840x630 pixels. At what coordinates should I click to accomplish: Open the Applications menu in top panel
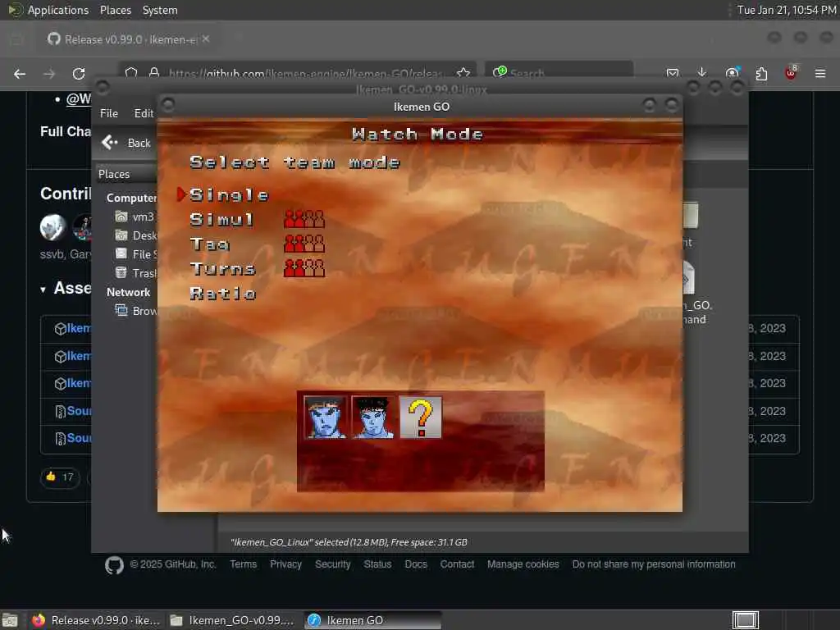point(48,10)
